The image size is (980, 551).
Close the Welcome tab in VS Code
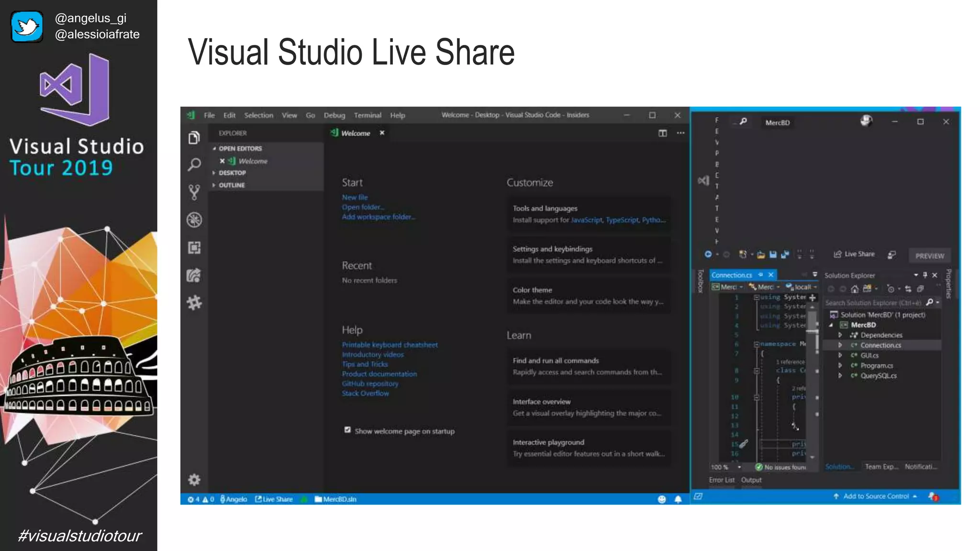(382, 133)
